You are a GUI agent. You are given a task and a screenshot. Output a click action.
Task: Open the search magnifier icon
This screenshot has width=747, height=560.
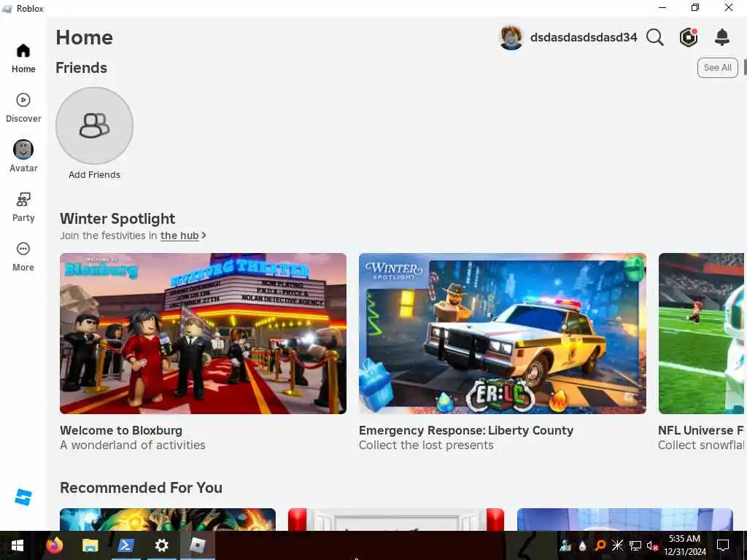[x=655, y=37]
